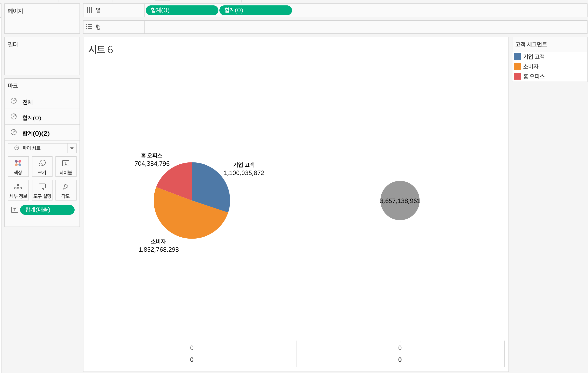Select the 전체 marks card section

coord(27,102)
